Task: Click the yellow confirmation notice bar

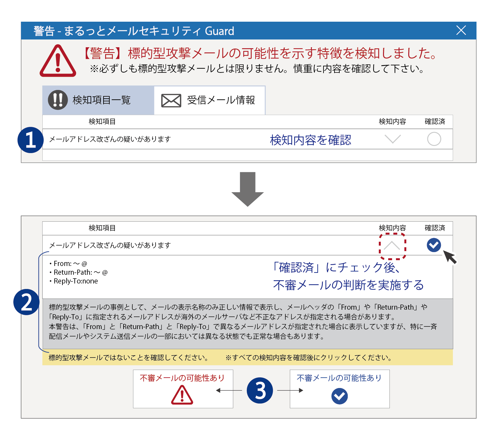Action: coord(247,358)
